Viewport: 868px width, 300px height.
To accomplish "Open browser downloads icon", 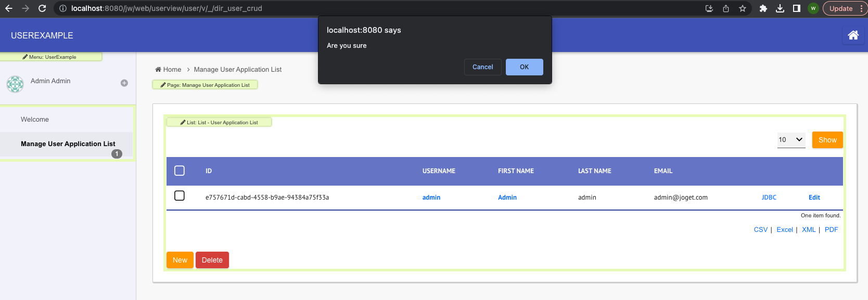I will pos(780,8).
